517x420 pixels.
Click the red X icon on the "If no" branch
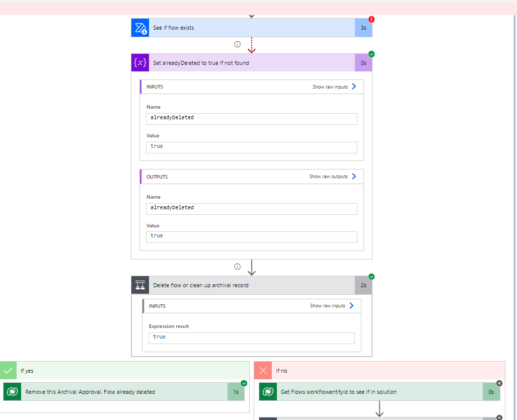(262, 370)
